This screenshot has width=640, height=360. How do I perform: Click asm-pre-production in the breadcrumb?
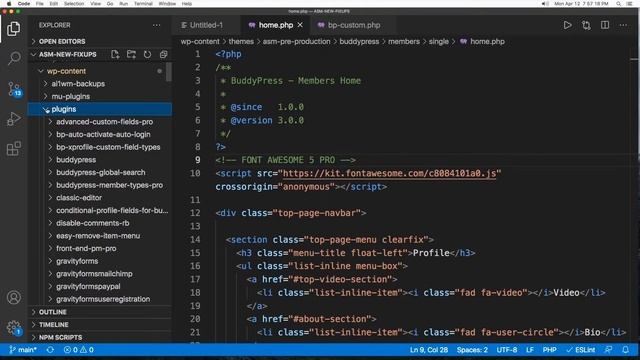click(296, 42)
